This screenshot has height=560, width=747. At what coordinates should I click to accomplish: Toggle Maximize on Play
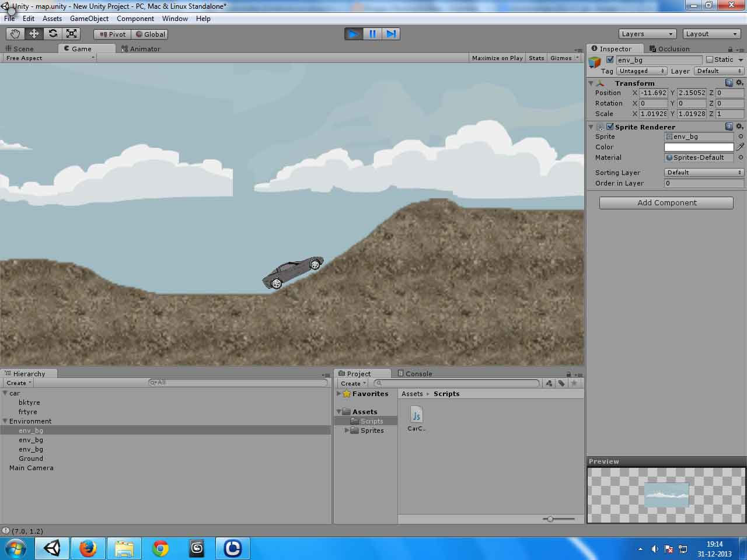click(x=497, y=58)
